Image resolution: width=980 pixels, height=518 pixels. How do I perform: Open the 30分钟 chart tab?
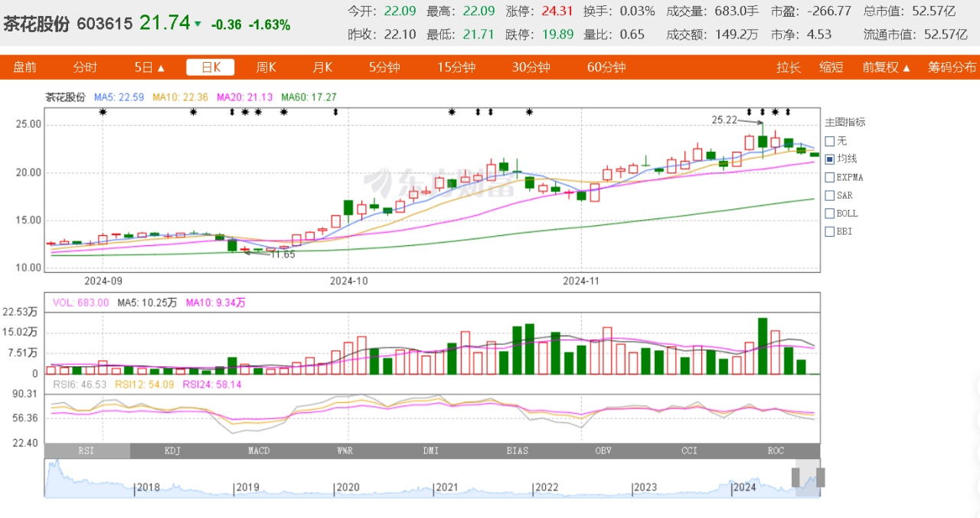pos(531,67)
